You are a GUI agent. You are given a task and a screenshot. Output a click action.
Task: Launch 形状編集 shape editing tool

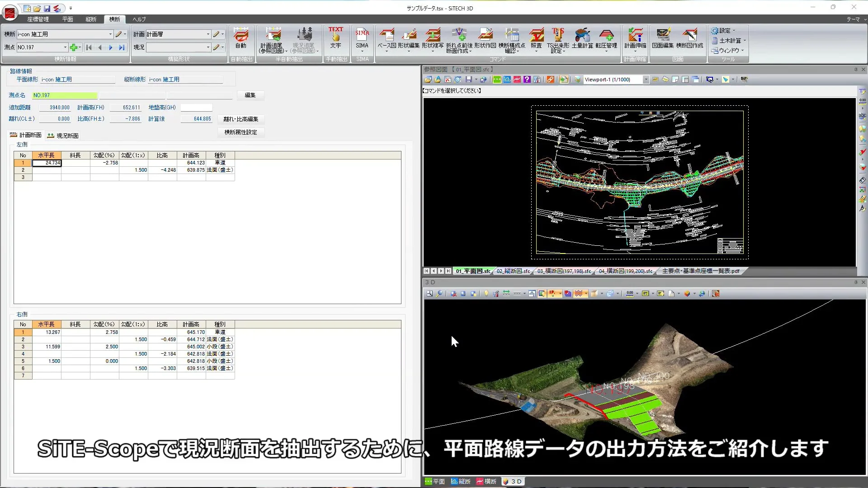[409, 39]
